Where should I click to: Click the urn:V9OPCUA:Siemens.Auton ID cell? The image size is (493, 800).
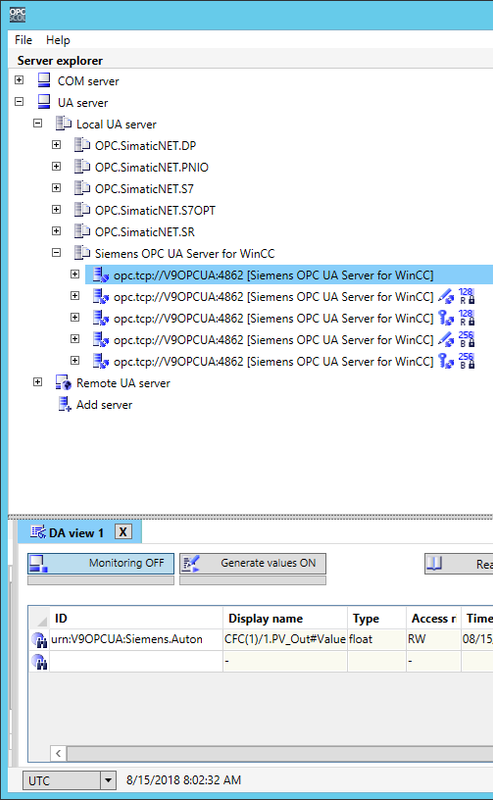click(x=136, y=639)
